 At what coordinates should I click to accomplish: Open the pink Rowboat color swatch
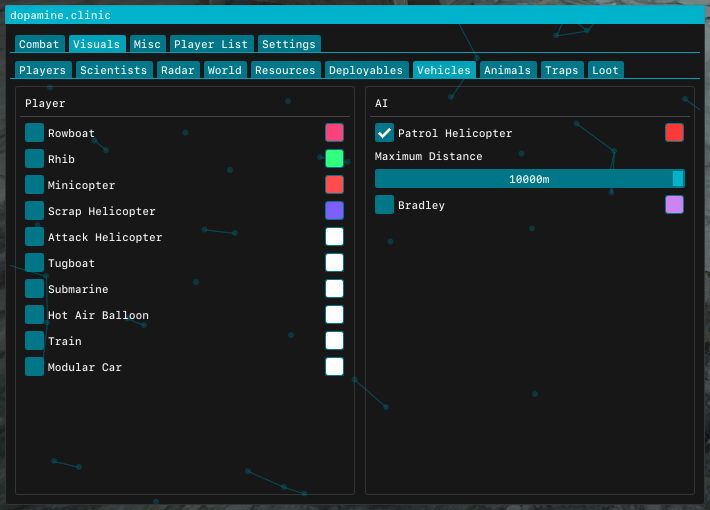pyautogui.click(x=334, y=133)
